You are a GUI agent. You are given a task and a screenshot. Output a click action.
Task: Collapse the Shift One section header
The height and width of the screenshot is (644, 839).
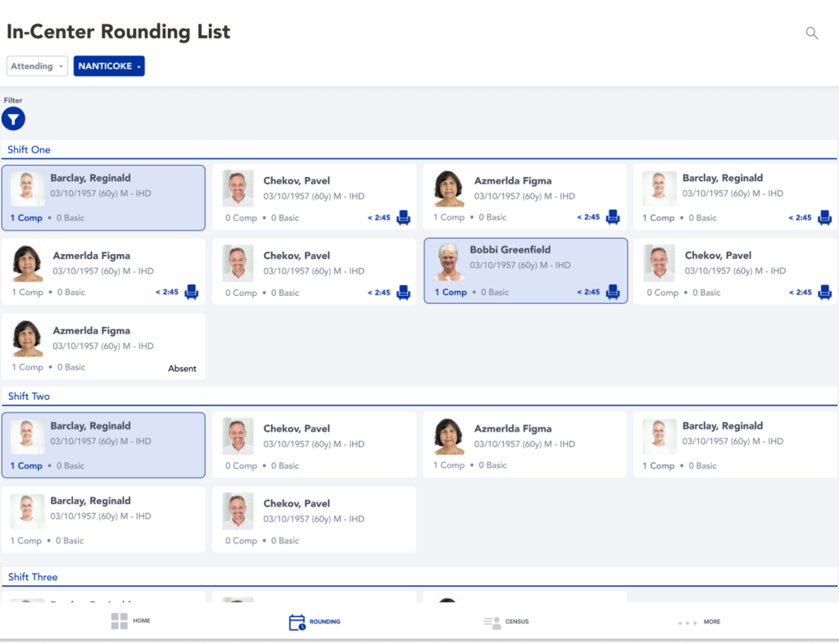(29, 150)
